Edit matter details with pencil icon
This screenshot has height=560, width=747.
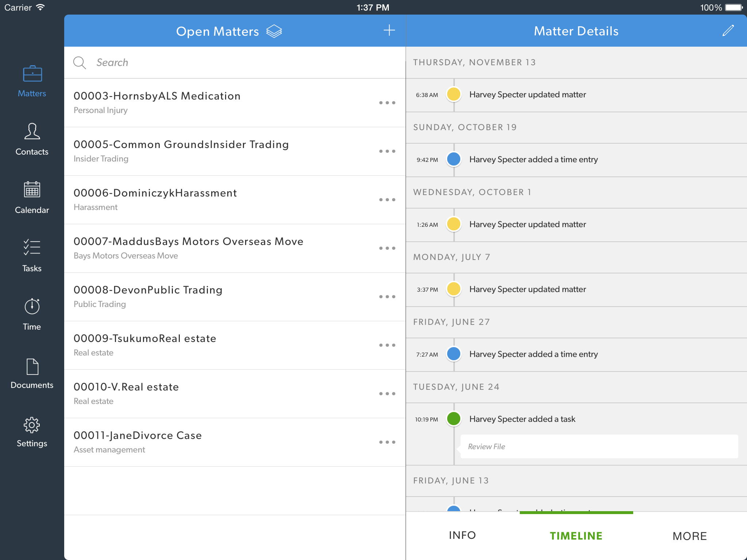pos(728,31)
